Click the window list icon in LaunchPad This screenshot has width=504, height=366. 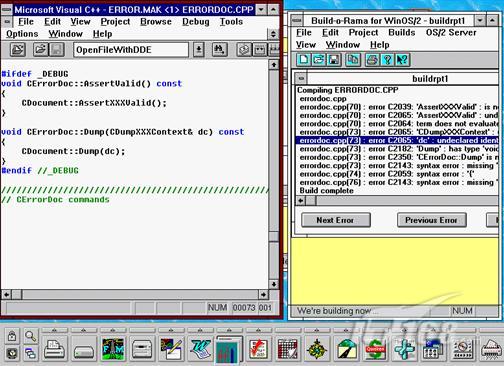tap(31, 353)
